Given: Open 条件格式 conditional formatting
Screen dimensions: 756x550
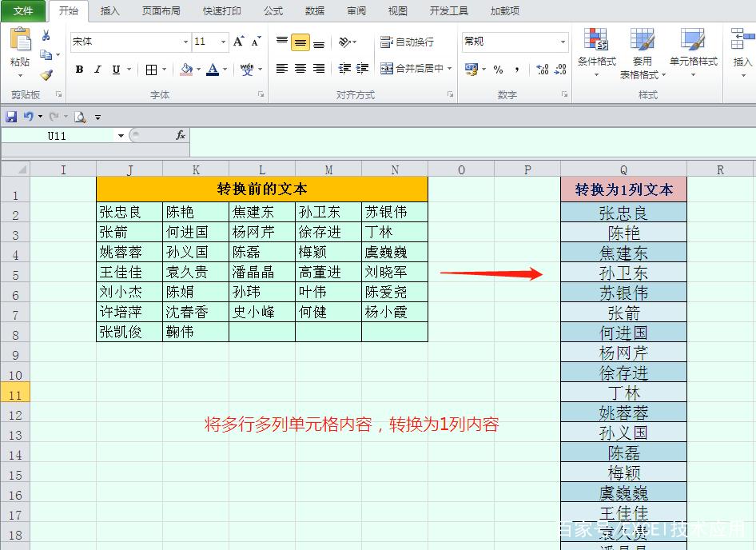Looking at the screenshot, I should 596,53.
